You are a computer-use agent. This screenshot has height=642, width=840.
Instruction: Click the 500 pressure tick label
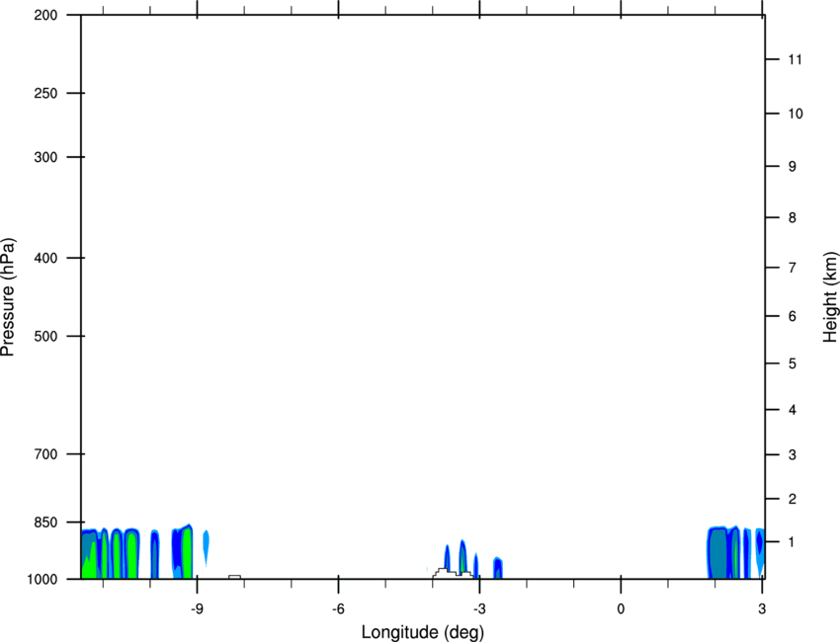pyautogui.click(x=45, y=336)
